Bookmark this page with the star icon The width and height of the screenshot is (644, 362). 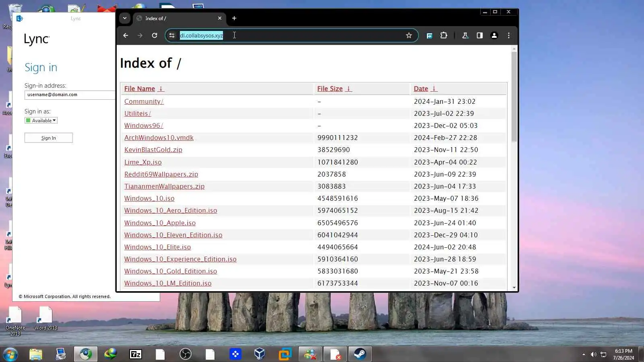point(409,35)
